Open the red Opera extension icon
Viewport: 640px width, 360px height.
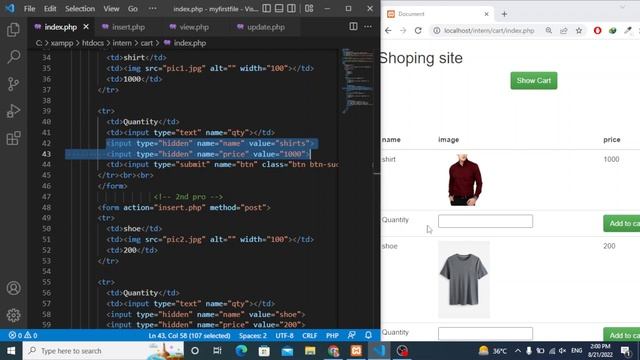click(x=598, y=31)
